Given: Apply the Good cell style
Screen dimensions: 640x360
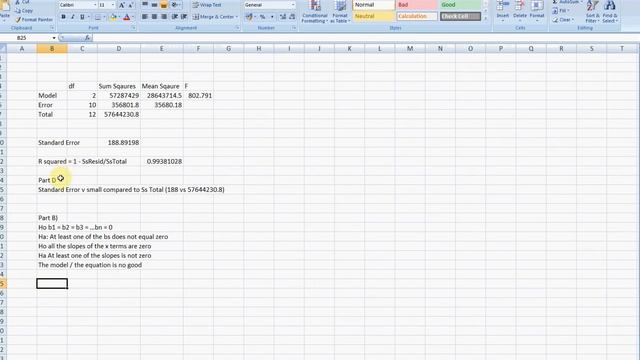Looking at the screenshot, I should coord(460,5).
